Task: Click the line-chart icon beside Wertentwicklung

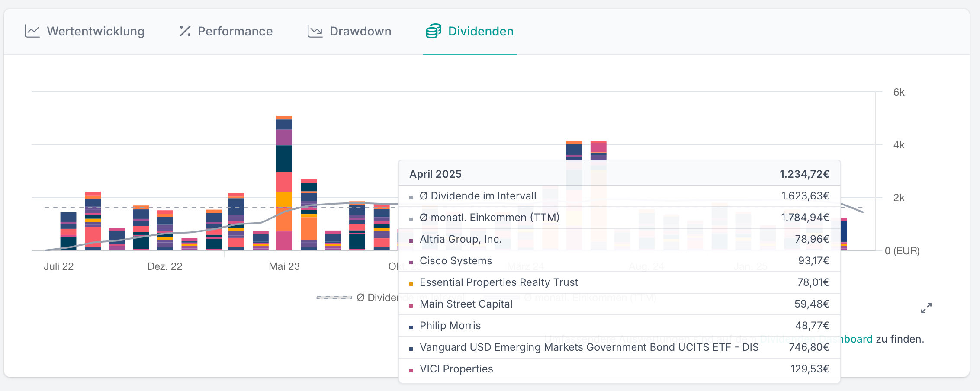Action: coord(32,31)
